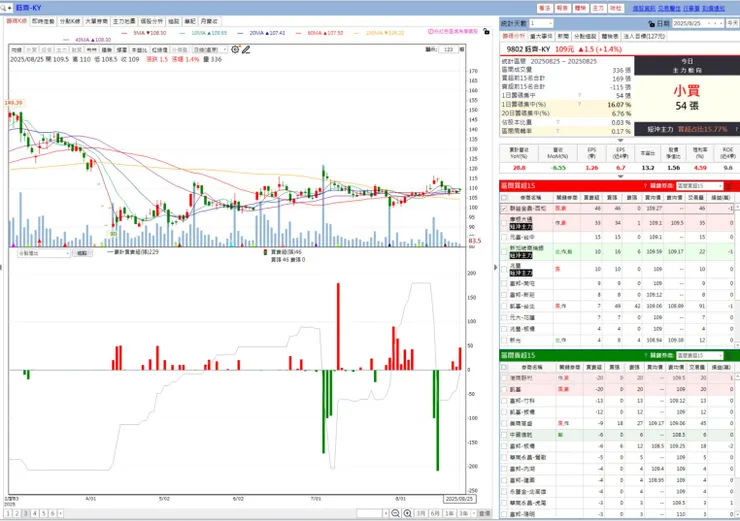Check the box for 美商高盛 sell row
740x521 pixels.
tap(504, 423)
